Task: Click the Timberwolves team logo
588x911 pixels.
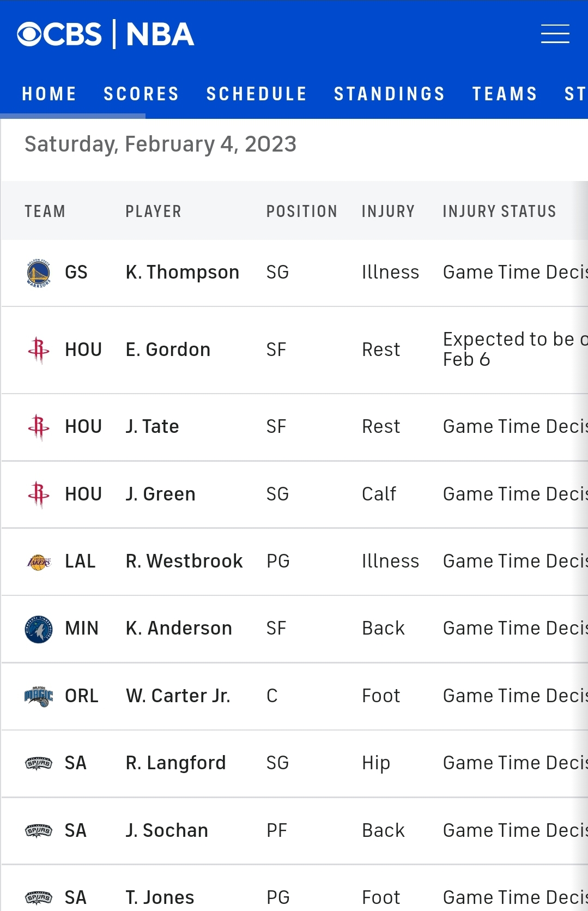Action: 39,629
